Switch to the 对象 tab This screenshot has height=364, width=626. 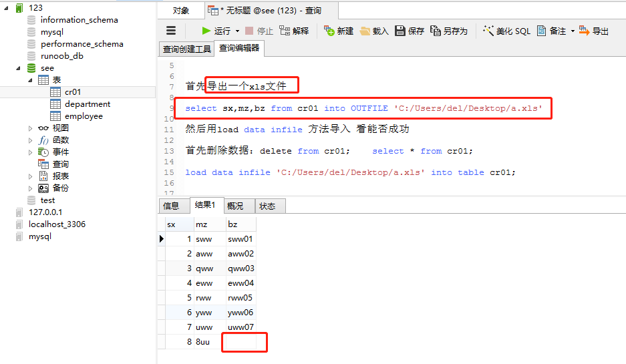pos(181,11)
